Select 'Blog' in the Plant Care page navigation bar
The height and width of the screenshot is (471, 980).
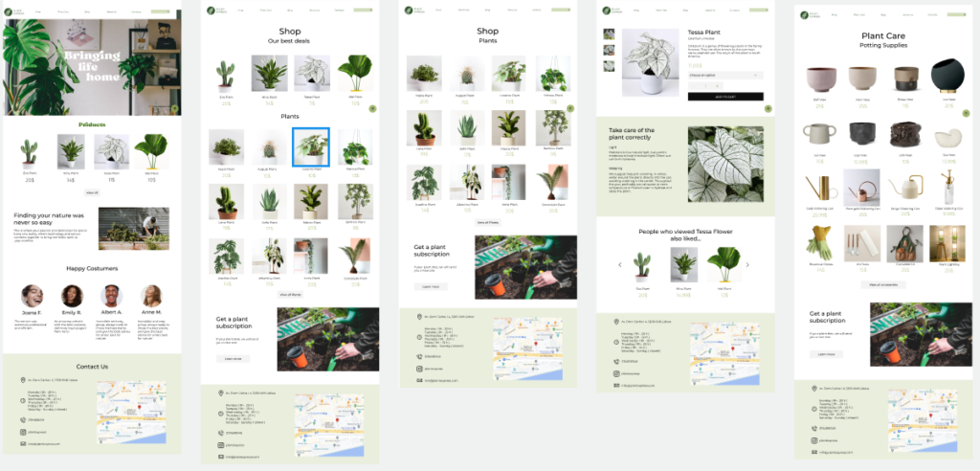coord(881,15)
